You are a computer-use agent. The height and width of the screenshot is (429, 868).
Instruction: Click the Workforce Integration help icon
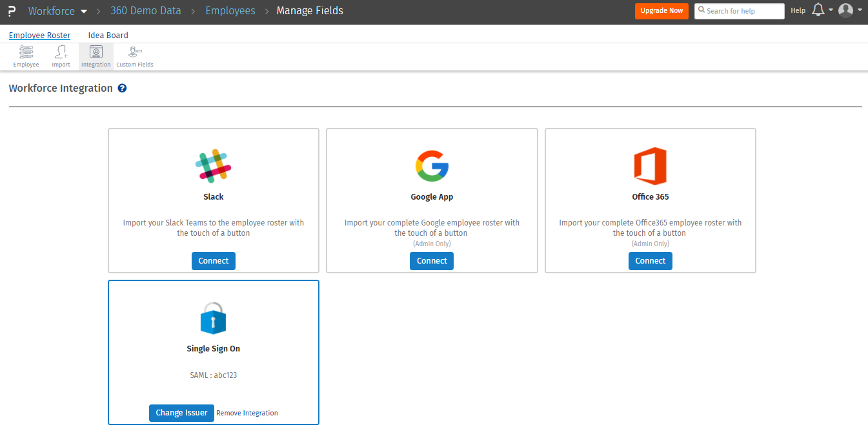(122, 89)
